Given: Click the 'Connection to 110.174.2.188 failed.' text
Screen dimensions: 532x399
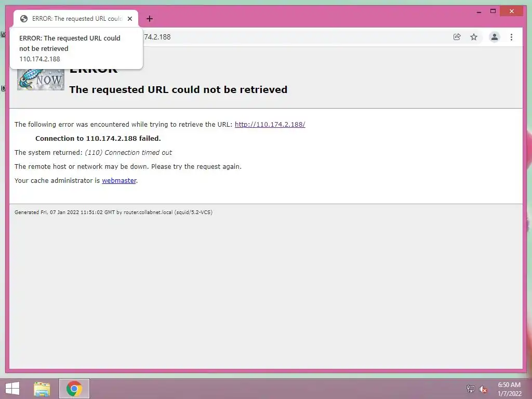Looking at the screenshot, I should (98, 138).
